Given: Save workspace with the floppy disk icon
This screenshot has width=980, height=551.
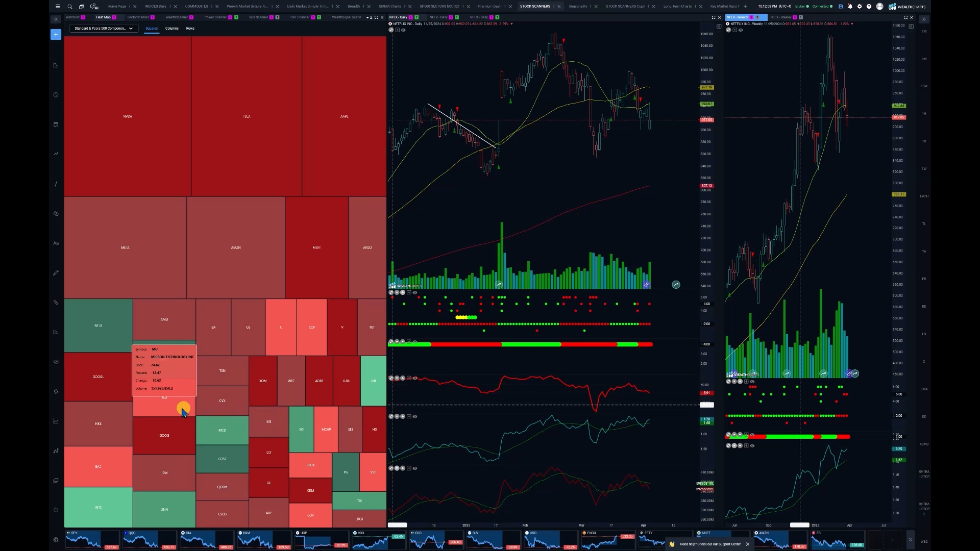Looking at the screenshot, I should pyautogui.click(x=841, y=7).
